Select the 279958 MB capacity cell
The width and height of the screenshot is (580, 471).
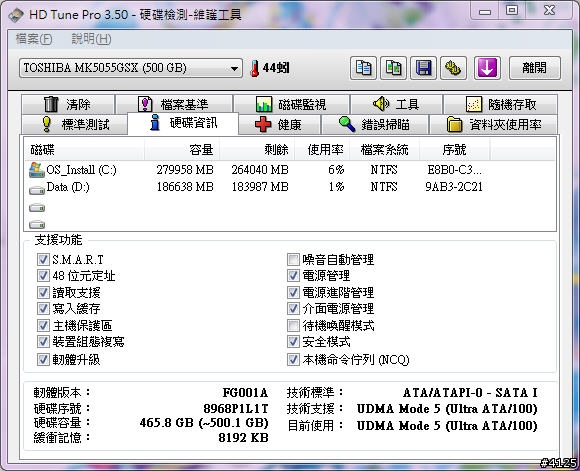185,170
